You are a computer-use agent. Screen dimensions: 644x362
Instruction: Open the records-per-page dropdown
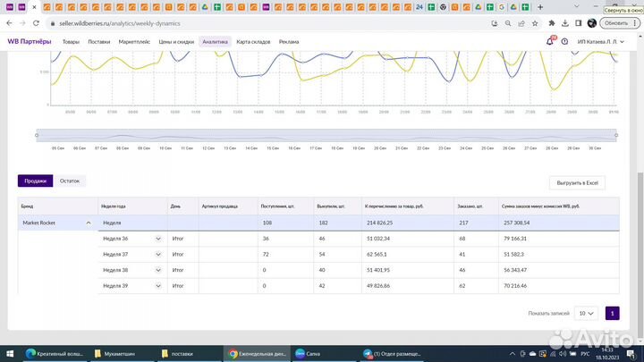[x=587, y=314]
